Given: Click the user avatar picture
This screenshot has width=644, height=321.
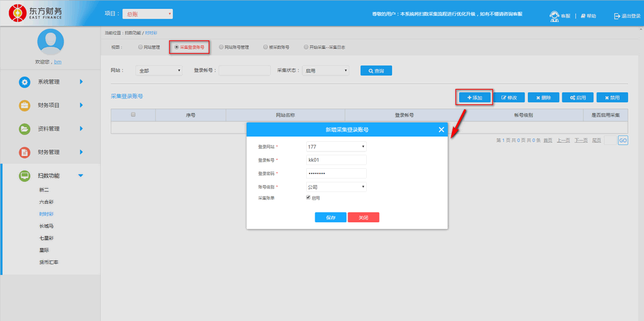Looking at the screenshot, I should coord(50,41).
